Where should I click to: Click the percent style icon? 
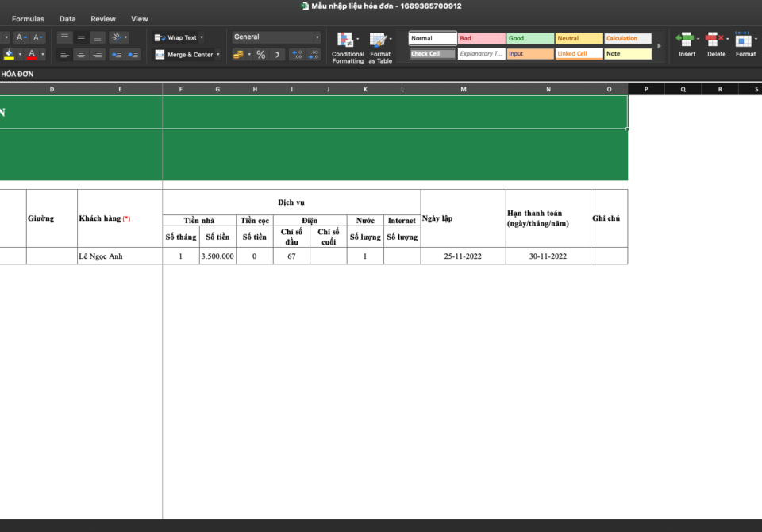click(x=260, y=55)
